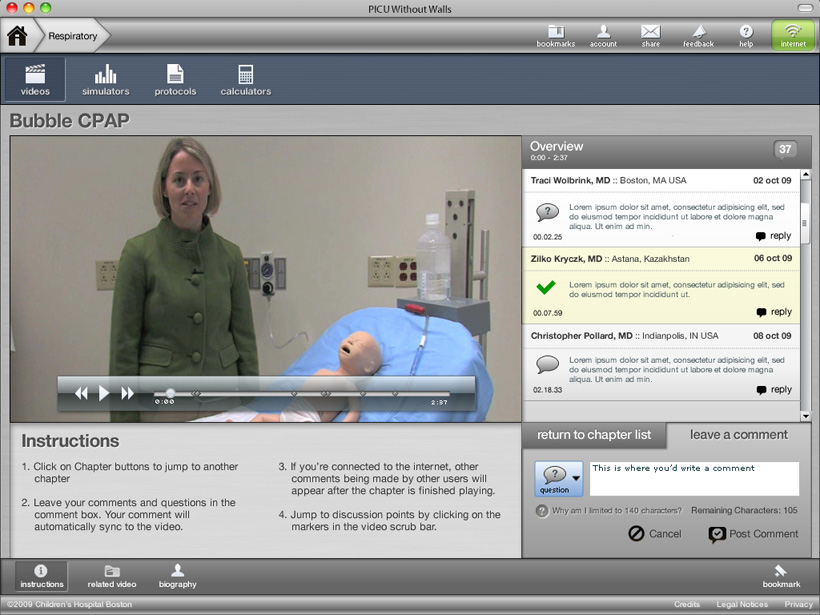
Task: Select the videos section
Action: [x=35, y=79]
